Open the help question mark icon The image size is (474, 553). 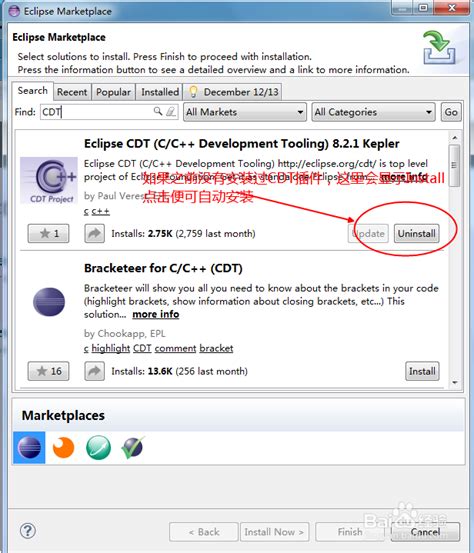(x=28, y=531)
